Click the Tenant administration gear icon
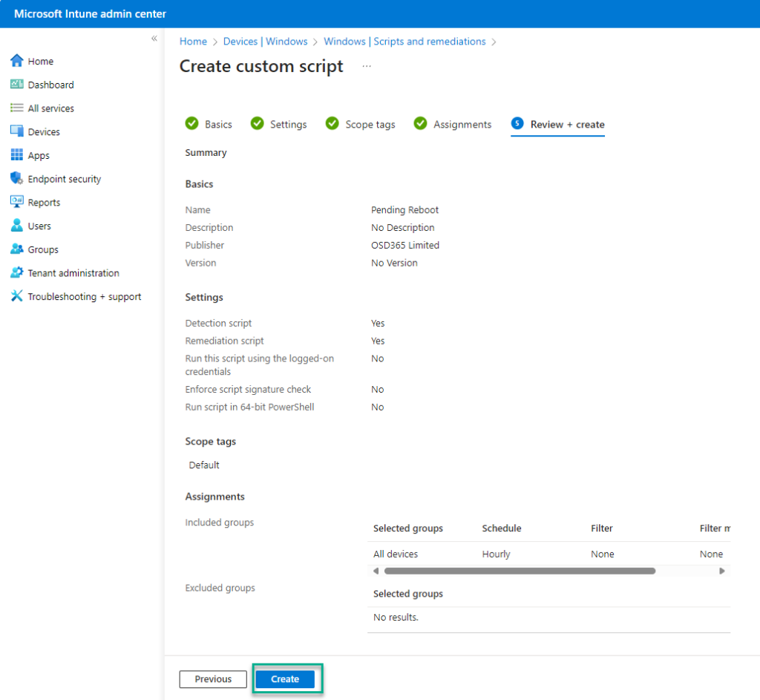The width and height of the screenshot is (760, 700). pos(16,272)
